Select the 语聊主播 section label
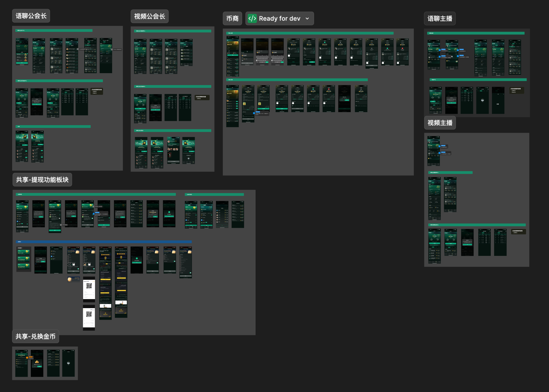Viewport: 549px width, 392px height. (x=440, y=19)
